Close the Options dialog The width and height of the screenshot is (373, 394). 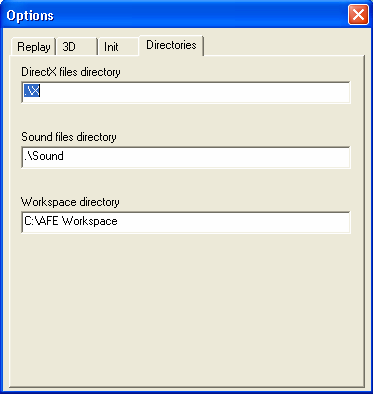(x=358, y=15)
